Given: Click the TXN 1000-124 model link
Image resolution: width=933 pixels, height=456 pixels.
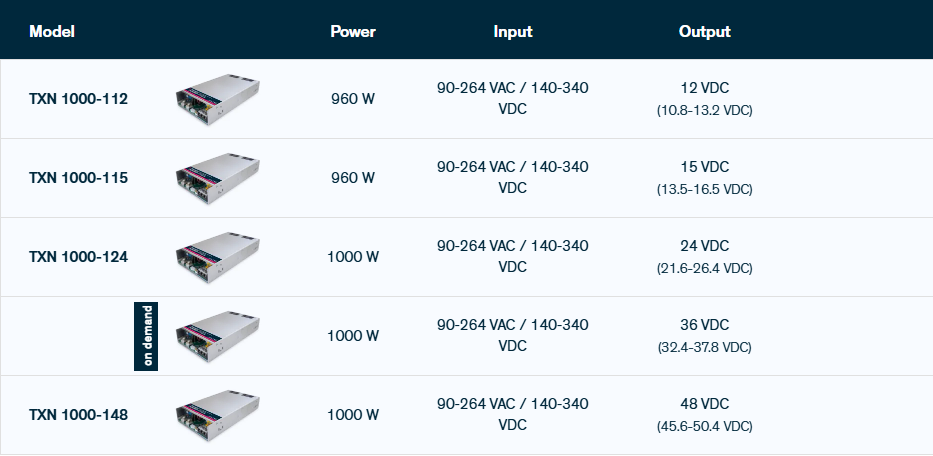Looking at the screenshot, I should [79, 257].
